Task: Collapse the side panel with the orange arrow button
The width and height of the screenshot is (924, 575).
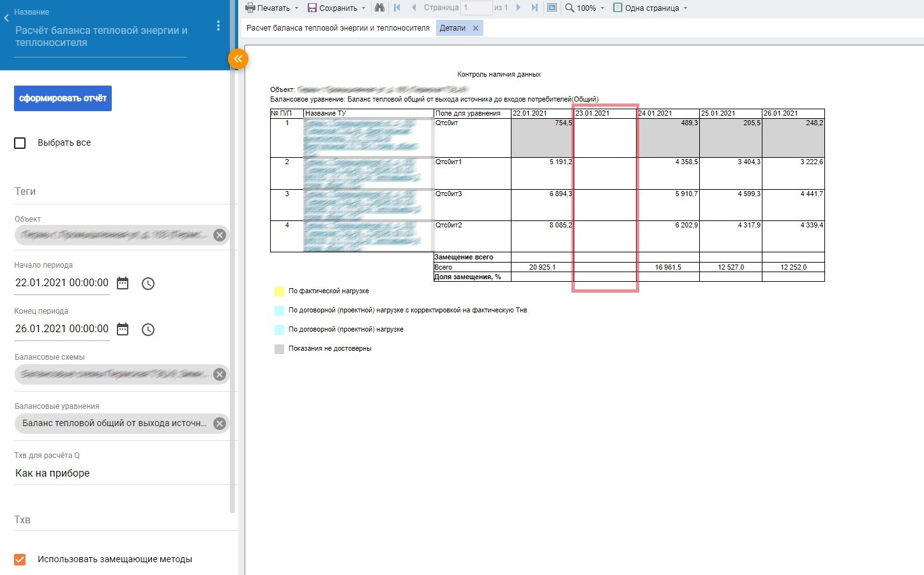Action: pos(238,59)
